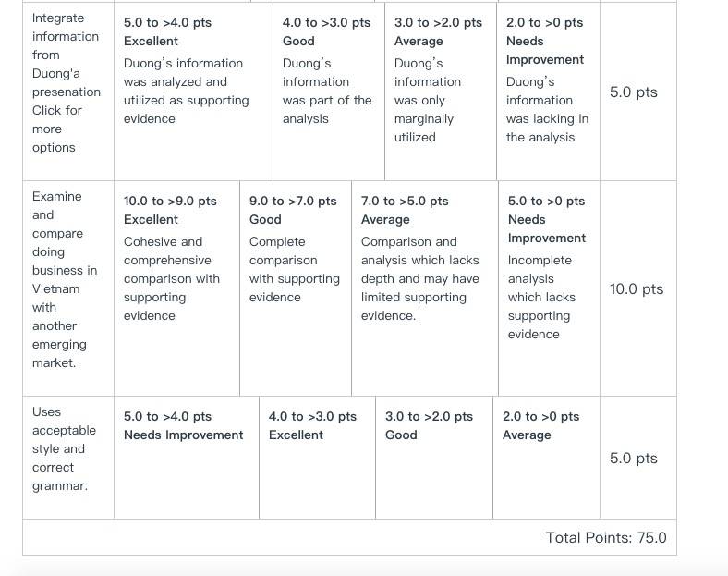Select the 5.0 to >0 pts Needs Improvement rating for the Vietnam comparison

pos(550,288)
